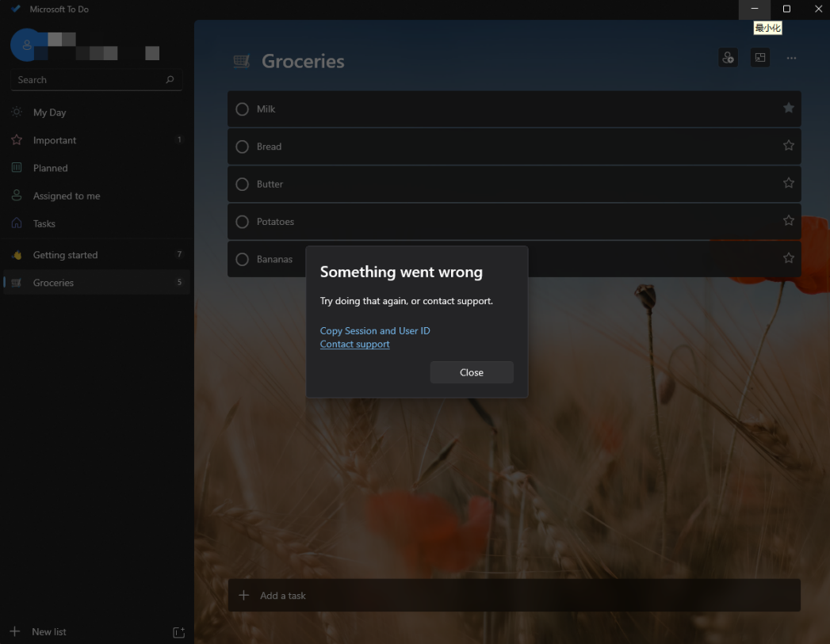Click the share list icon in header
Image resolution: width=830 pixels, height=644 pixels.
[728, 58]
